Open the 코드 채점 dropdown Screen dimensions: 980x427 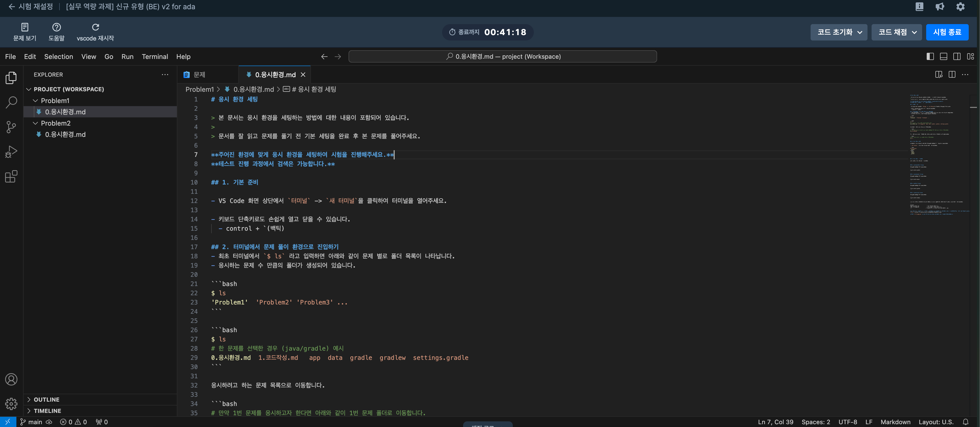897,32
